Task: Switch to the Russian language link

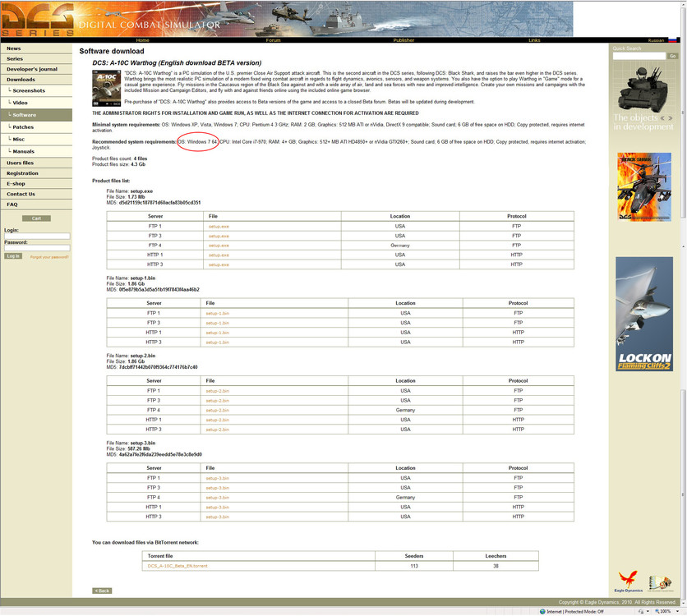Action: pos(656,40)
